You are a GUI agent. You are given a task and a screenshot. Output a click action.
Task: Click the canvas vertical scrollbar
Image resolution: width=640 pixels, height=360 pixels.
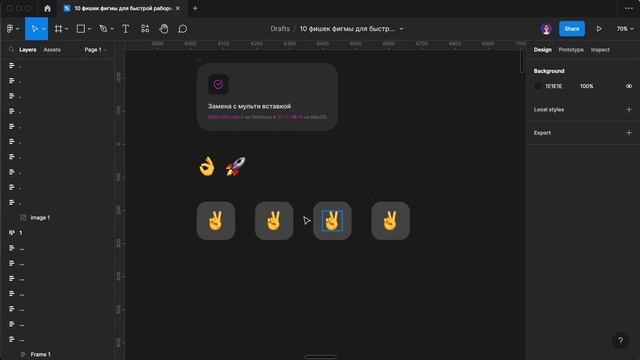[522, 62]
